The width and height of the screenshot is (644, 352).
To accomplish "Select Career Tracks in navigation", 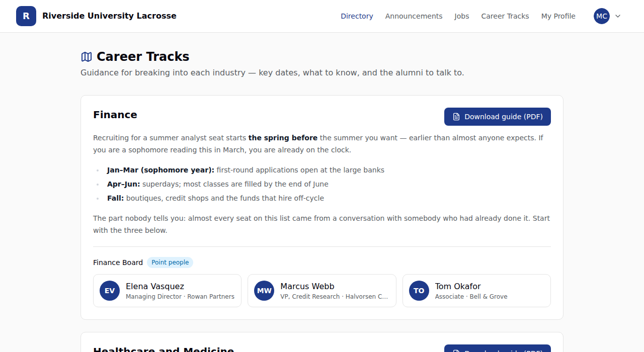I will click(505, 16).
